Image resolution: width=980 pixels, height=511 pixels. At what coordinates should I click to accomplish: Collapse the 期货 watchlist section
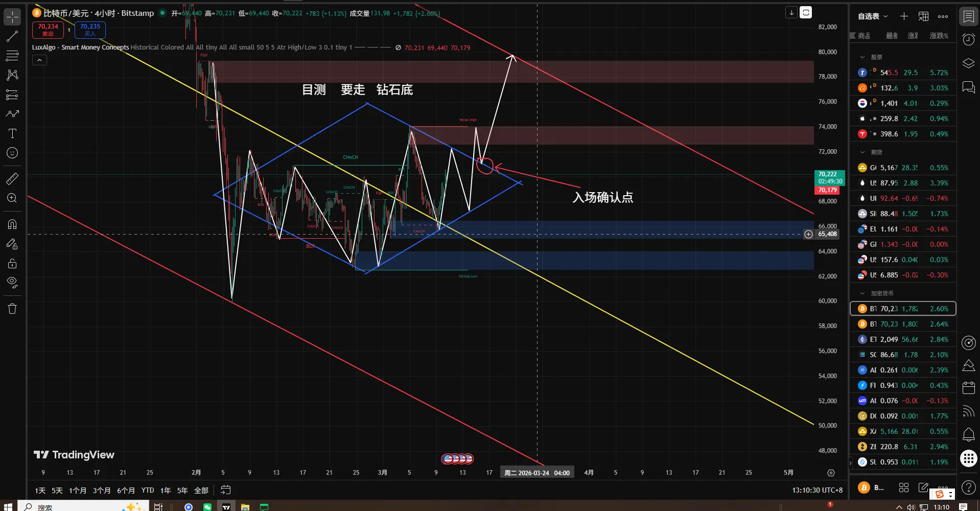(862, 152)
